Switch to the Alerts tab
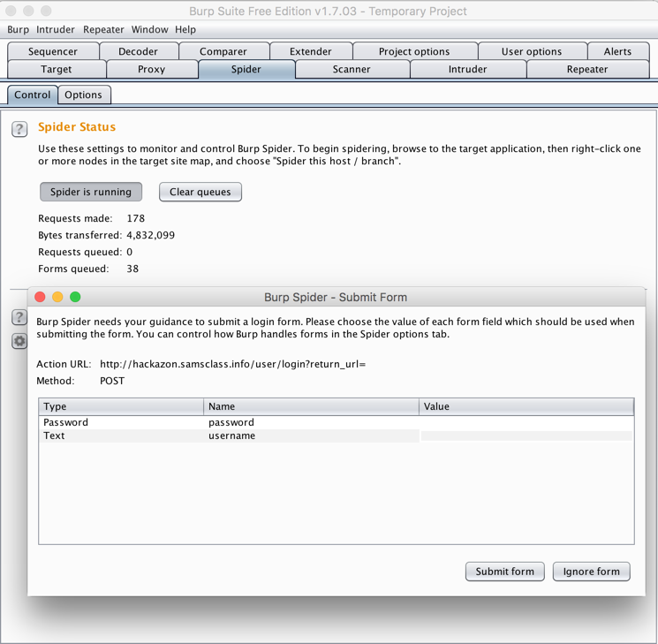The width and height of the screenshot is (658, 644). tap(617, 51)
